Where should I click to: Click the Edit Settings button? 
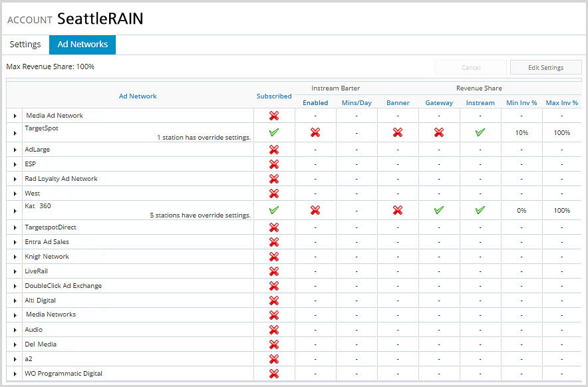[545, 67]
